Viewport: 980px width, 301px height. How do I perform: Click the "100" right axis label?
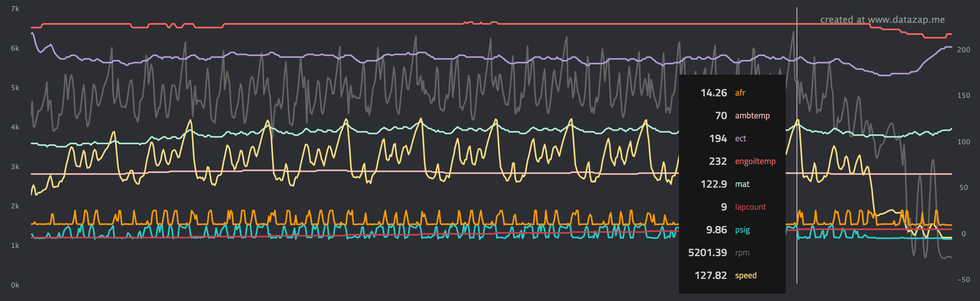coord(964,142)
